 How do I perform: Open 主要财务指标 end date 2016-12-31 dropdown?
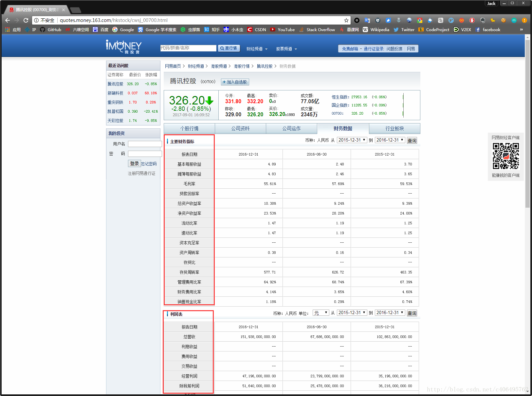pos(390,140)
